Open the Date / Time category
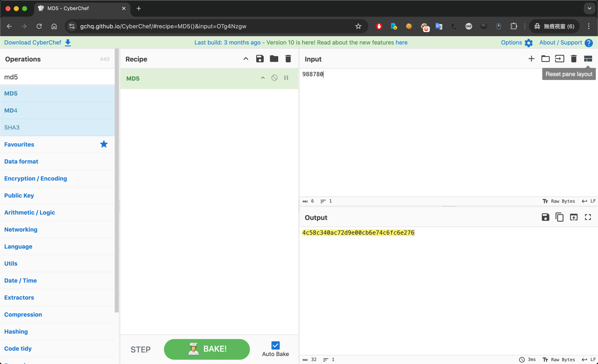 (x=57, y=281)
